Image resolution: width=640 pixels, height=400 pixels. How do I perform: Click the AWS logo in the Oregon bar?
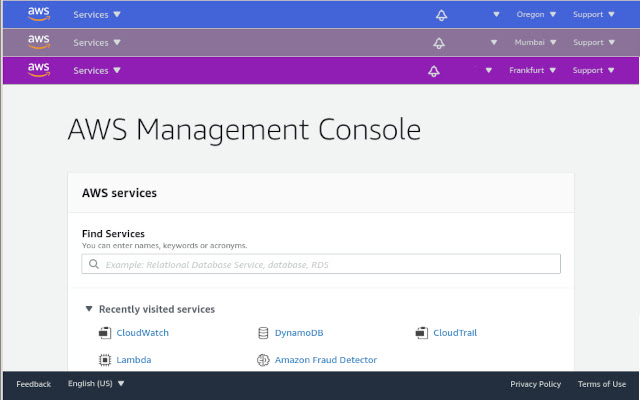38,14
